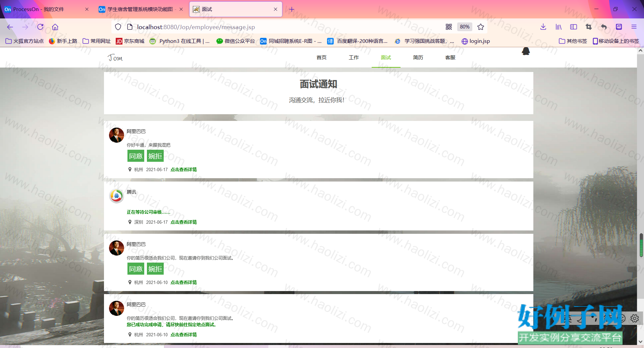The image size is (644, 348).
Task: Click 腾讯 company name text
Action: [131, 192]
